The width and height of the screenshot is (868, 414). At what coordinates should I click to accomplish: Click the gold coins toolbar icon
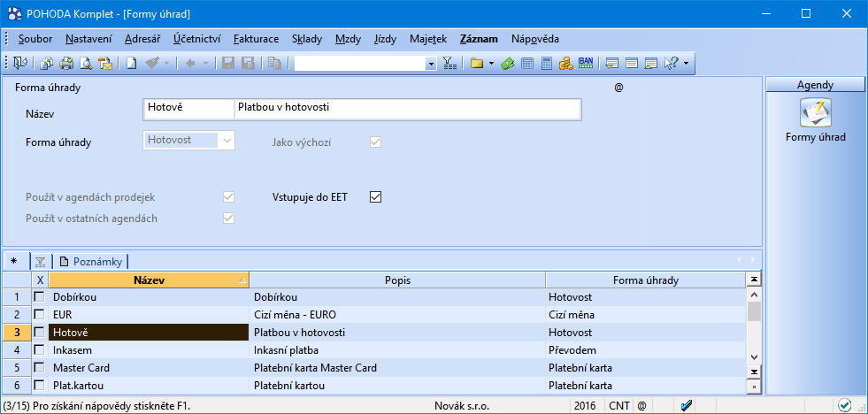click(x=565, y=64)
